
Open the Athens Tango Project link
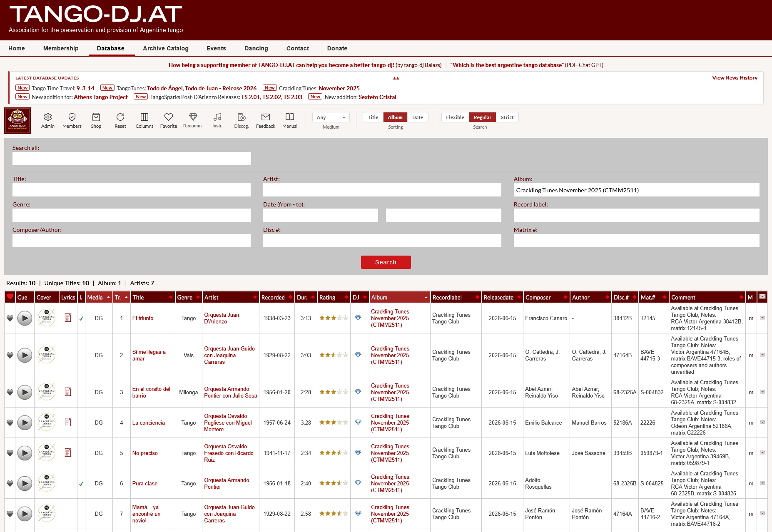[101, 97]
